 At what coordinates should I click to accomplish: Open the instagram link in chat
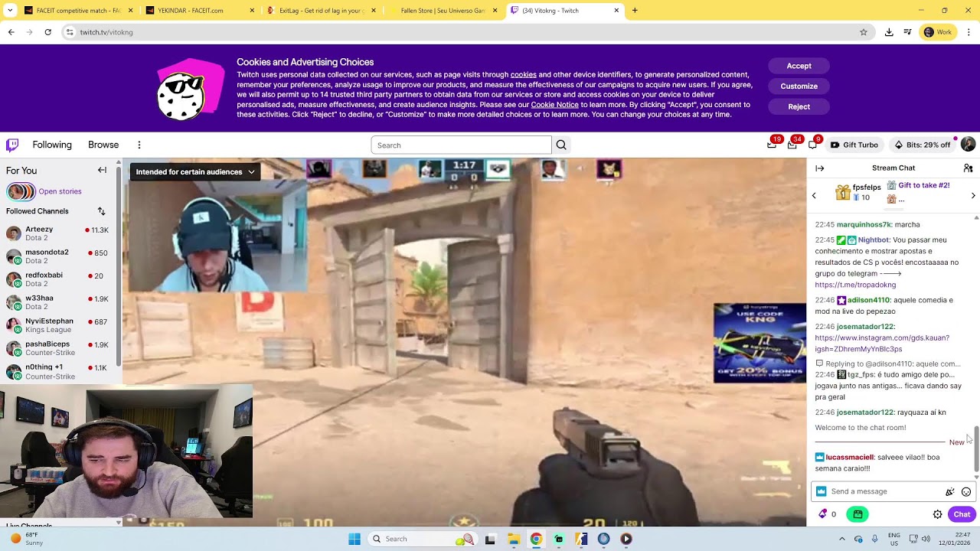click(x=882, y=344)
